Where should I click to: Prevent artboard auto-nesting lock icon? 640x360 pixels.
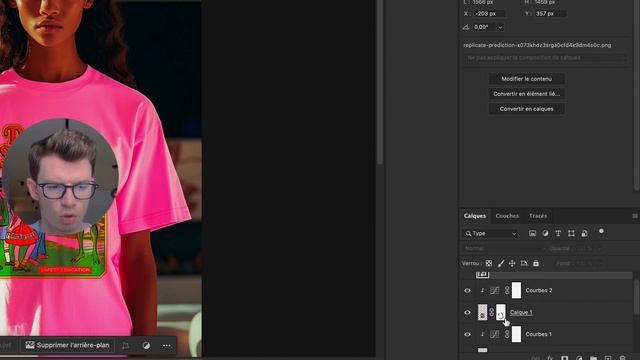pyautogui.click(x=524, y=264)
